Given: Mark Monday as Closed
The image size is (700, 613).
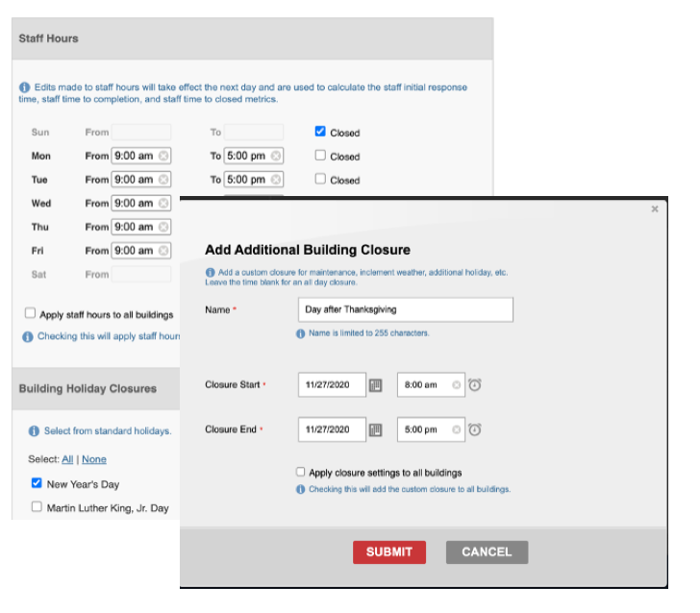Looking at the screenshot, I should tap(320, 156).
